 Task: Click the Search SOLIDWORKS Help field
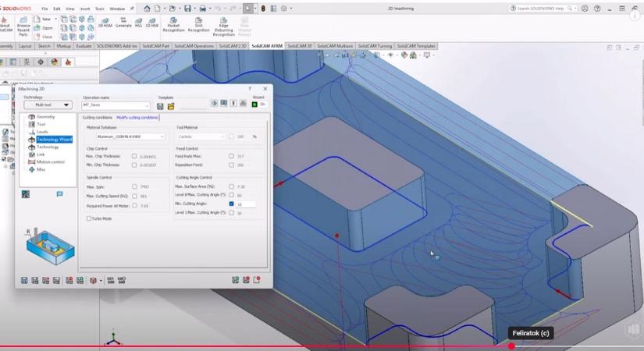point(542,9)
